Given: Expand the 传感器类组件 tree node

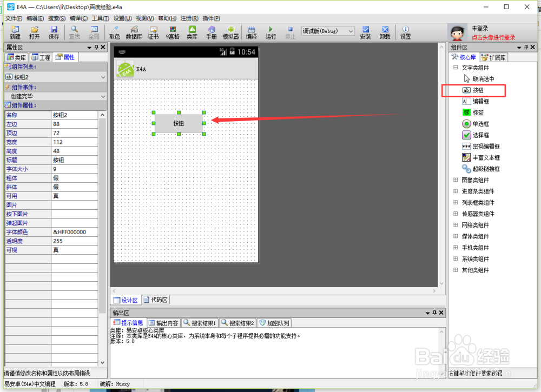Looking at the screenshot, I should (456, 214).
